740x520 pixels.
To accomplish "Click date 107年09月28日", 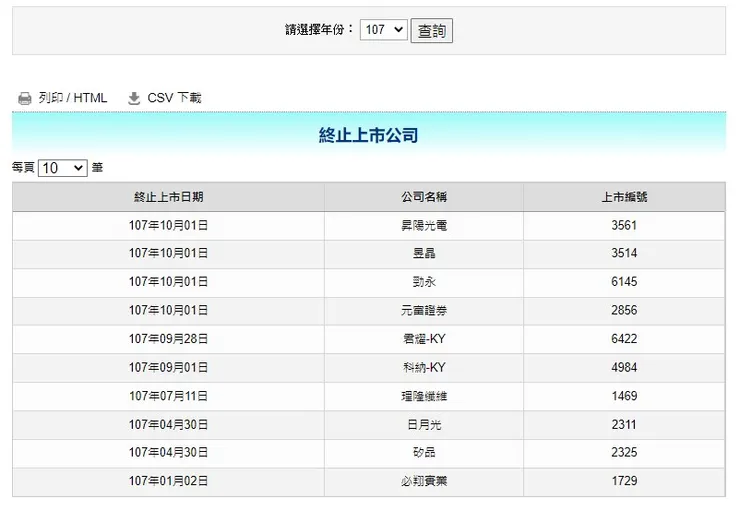I will (168, 339).
